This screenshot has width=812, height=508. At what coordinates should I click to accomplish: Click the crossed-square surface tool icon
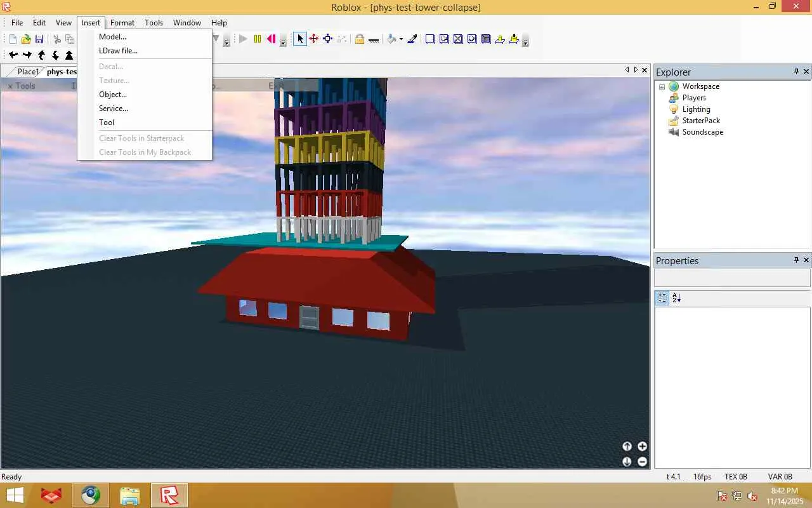458,39
